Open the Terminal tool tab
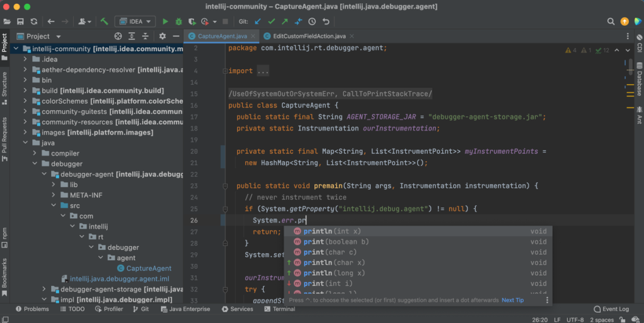This screenshot has height=323, width=644. [280, 309]
